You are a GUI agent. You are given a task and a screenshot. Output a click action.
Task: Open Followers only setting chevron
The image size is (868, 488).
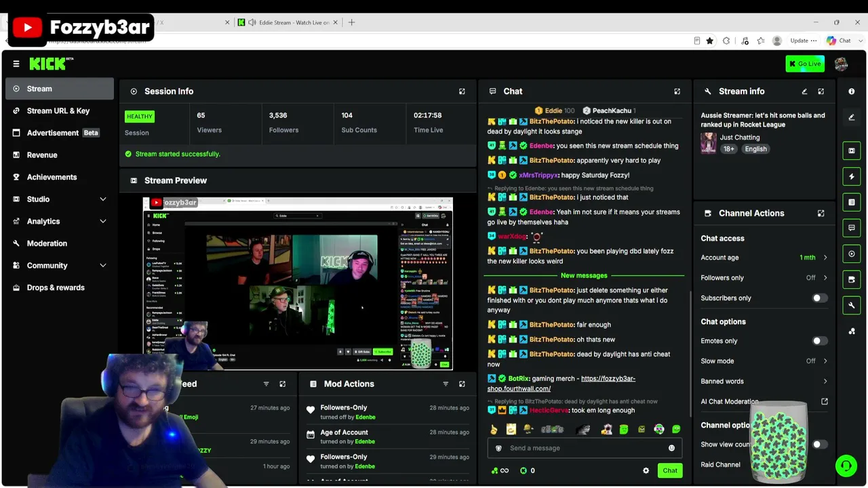[x=825, y=278]
